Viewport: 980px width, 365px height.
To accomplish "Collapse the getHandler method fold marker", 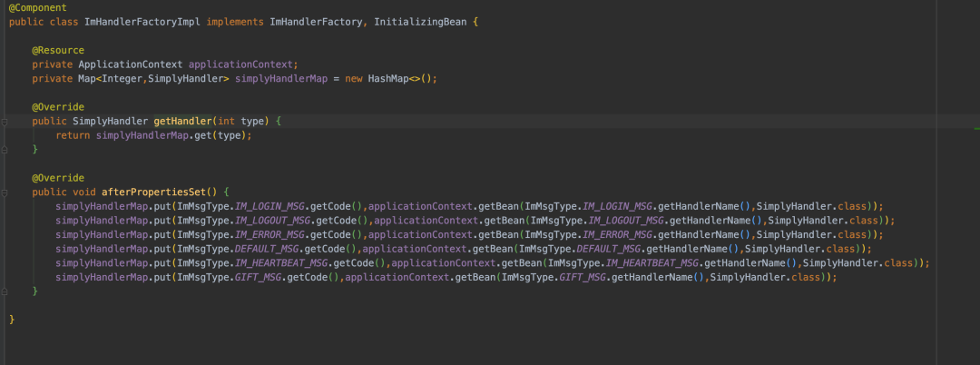I will click(x=5, y=121).
